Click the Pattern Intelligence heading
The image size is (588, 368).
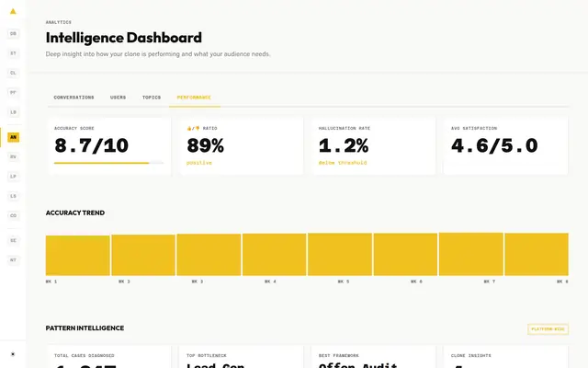85,328
